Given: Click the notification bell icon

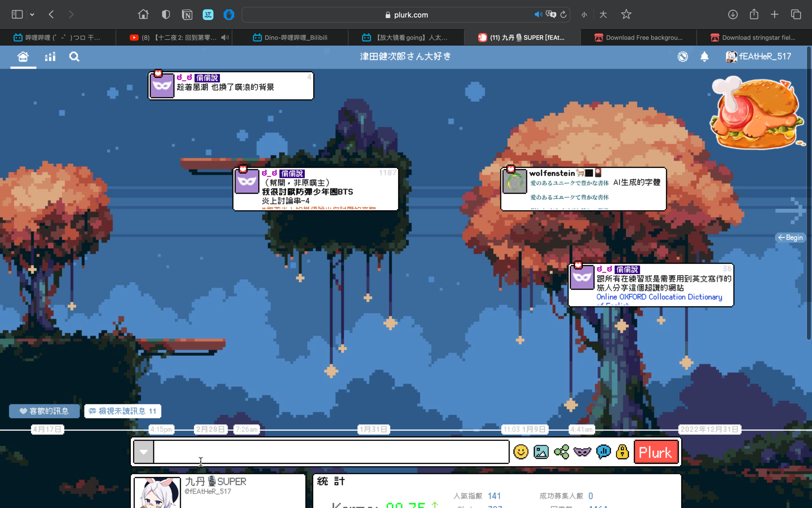Looking at the screenshot, I should (704, 57).
